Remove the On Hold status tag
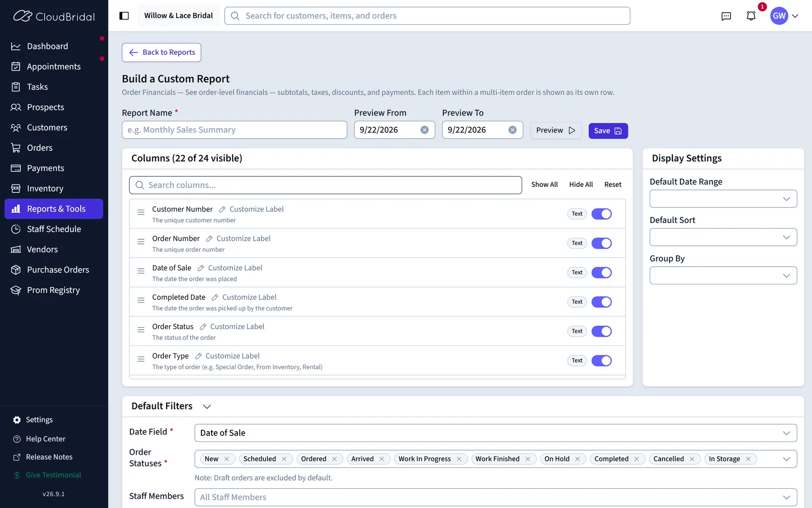 (x=578, y=459)
